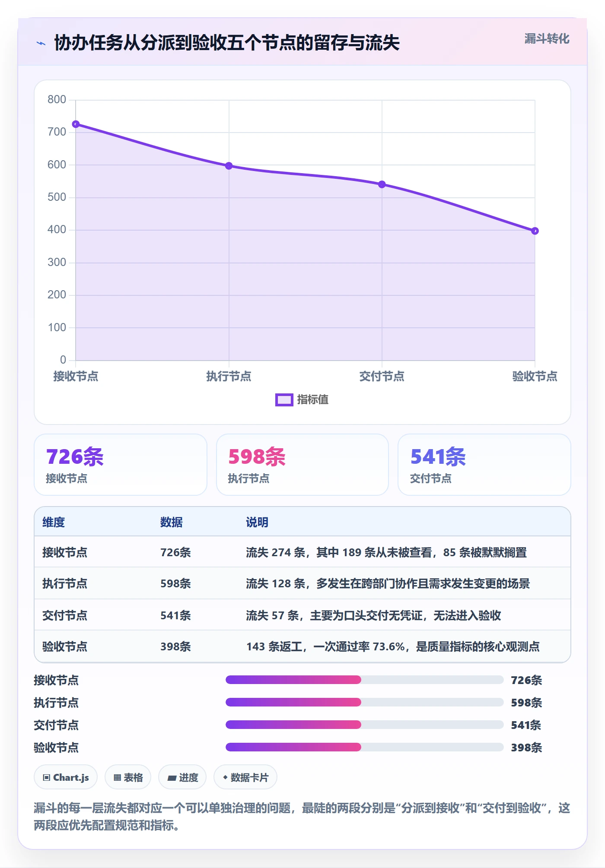The height and width of the screenshot is (868, 605).
Task: Click the 398条 progress value
Action: point(526,748)
